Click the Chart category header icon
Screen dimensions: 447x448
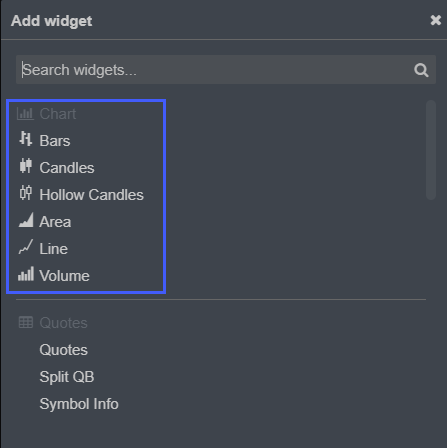pyautogui.click(x=25, y=114)
